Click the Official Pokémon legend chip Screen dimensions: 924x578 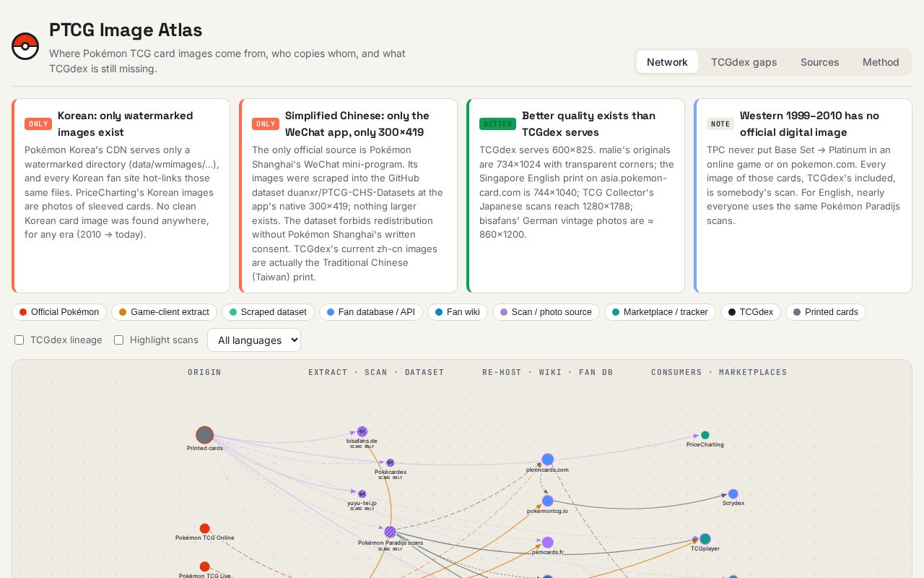pos(59,312)
